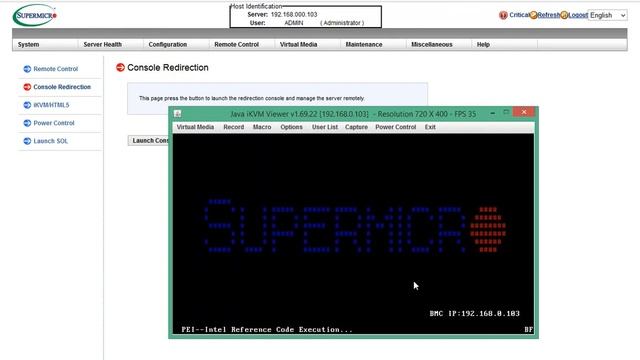Image resolution: width=640 pixels, height=360 pixels.
Task: Click arrow icon beside Launch SOL sidebar item
Action: point(27,141)
